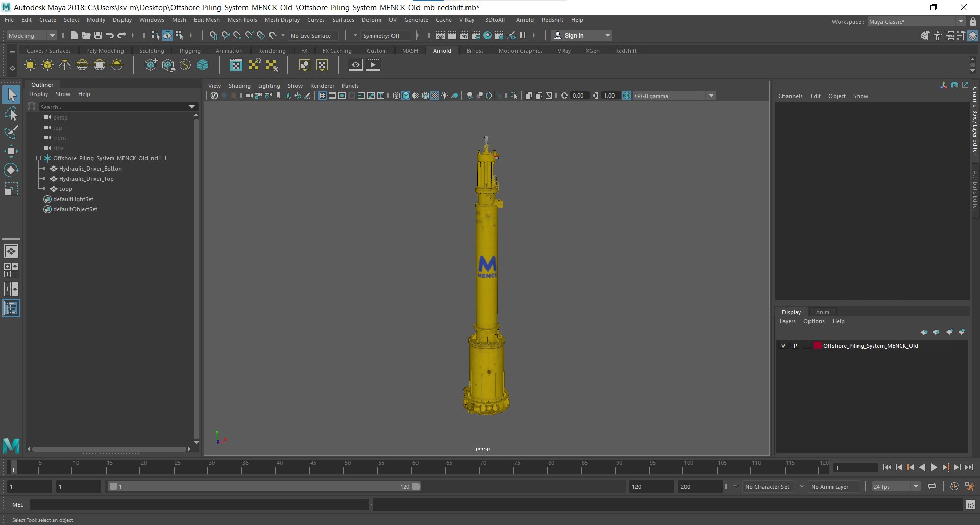The width and height of the screenshot is (980, 525).
Task: Click the Arnold update TX textures icon
Action: (x=254, y=65)
